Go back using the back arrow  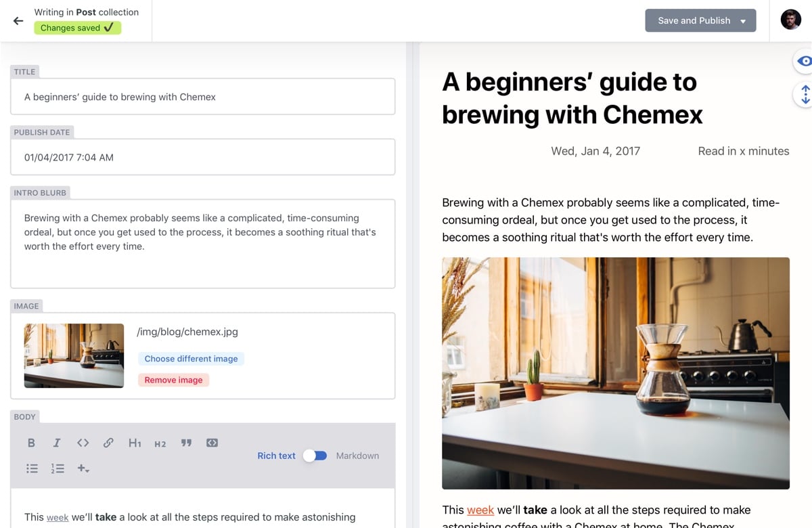pos(18,20)
